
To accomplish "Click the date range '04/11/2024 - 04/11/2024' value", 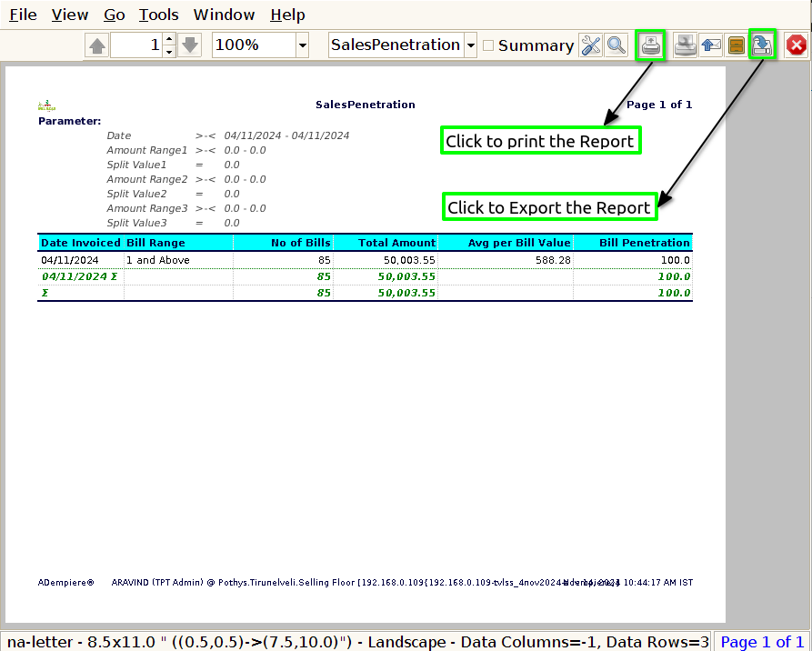I will pyautogui.click(x=287, y=135).
